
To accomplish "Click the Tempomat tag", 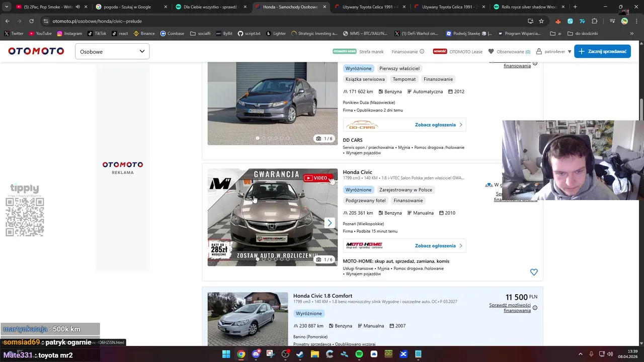I will (x=404, y=79).
